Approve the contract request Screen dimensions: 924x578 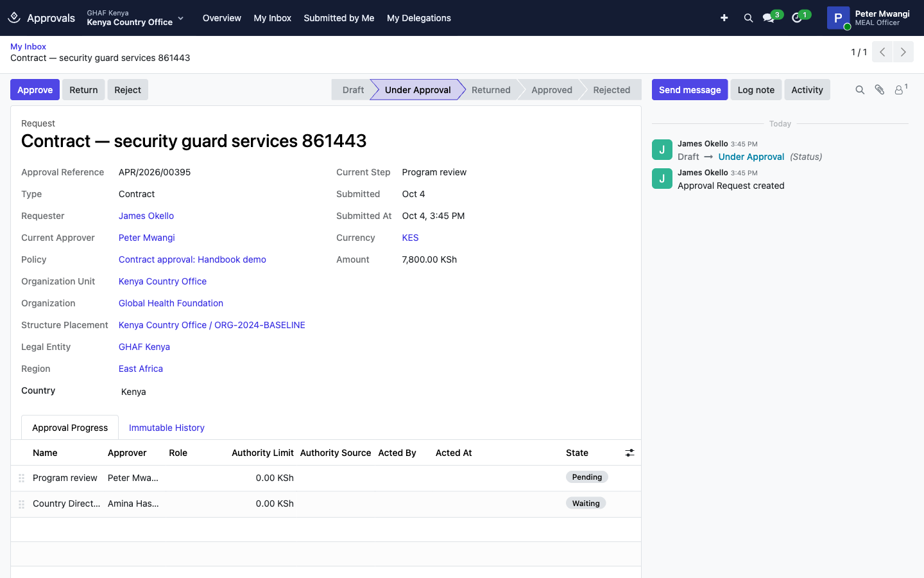[x=35, y=90]
